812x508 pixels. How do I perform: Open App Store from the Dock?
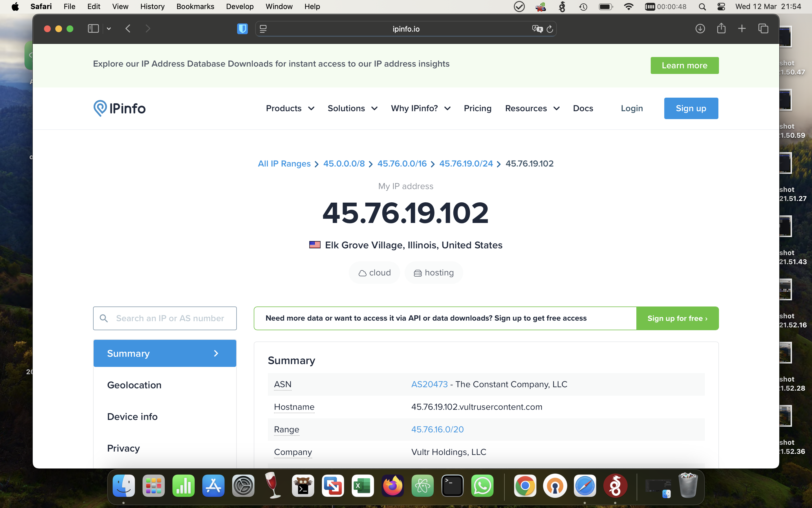point(213,486)
